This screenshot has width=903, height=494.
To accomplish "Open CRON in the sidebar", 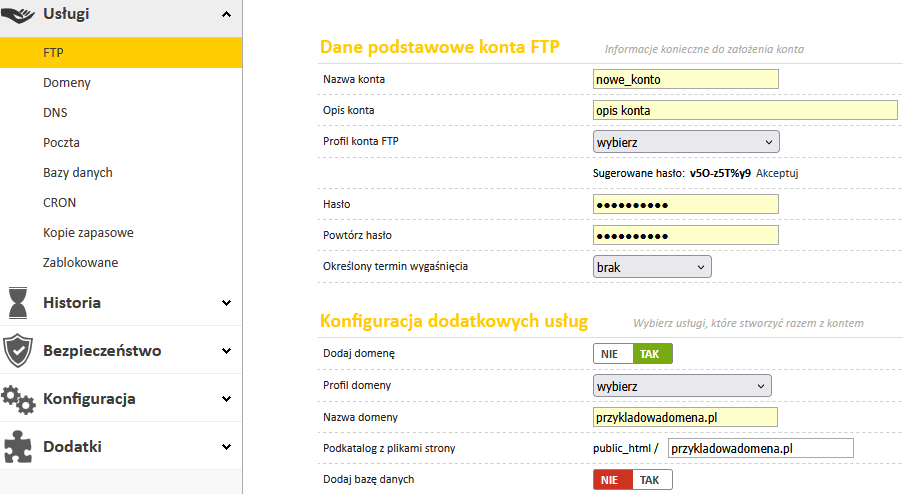I will coord(59,203).
